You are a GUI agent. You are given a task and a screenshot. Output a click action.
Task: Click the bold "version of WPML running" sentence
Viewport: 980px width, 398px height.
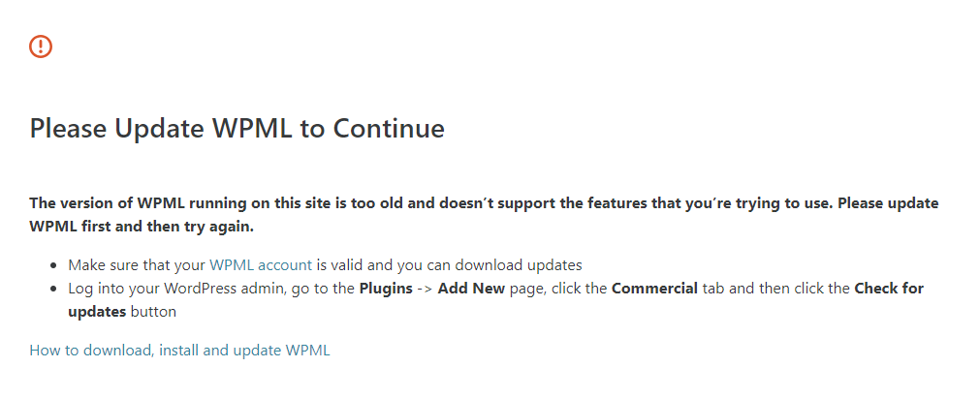(x=194, y=203)
